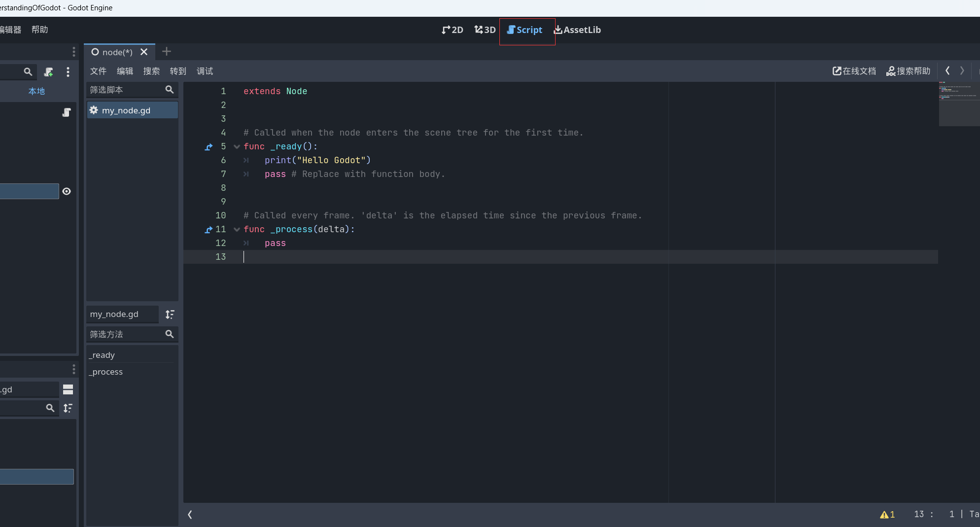Click the extends Node line
The height and width of the screenshot is (527, 980).
275,91
